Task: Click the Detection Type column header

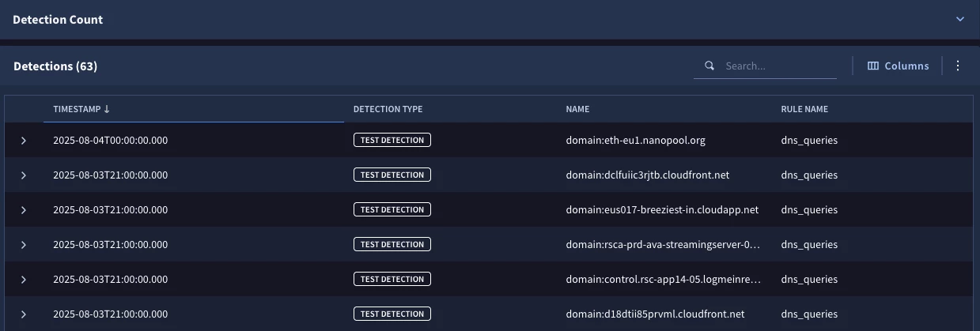Action: [x=388, y=109]
